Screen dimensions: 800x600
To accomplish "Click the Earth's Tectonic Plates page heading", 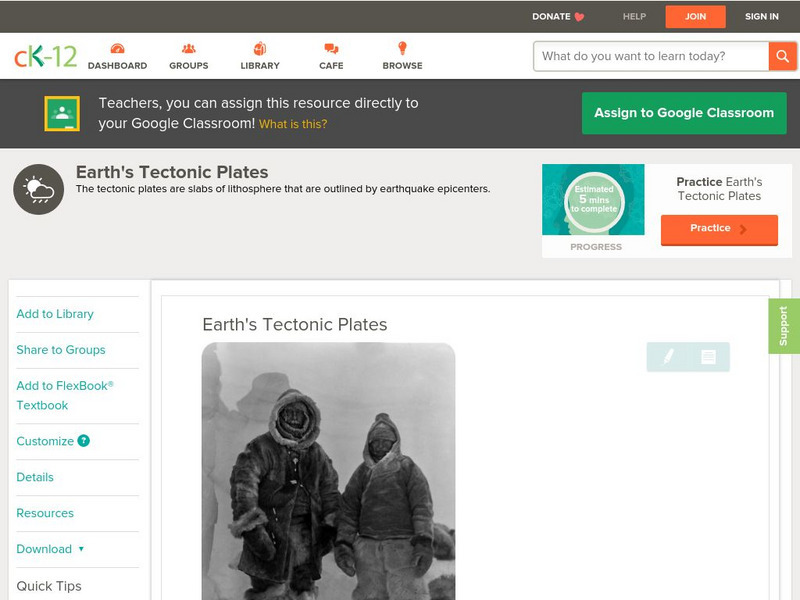I will (172, 172).
